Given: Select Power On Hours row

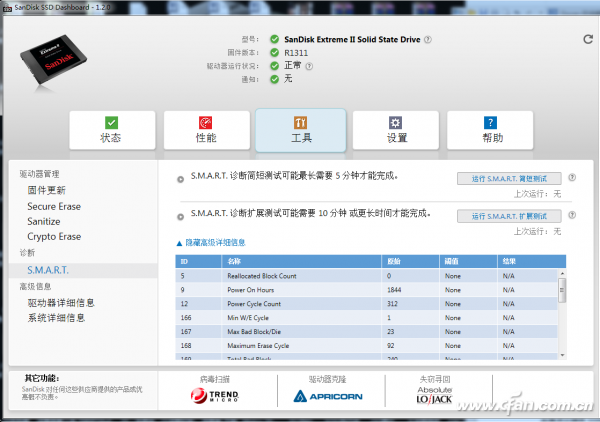Looking at the screenshot, I should coord(367,290).
